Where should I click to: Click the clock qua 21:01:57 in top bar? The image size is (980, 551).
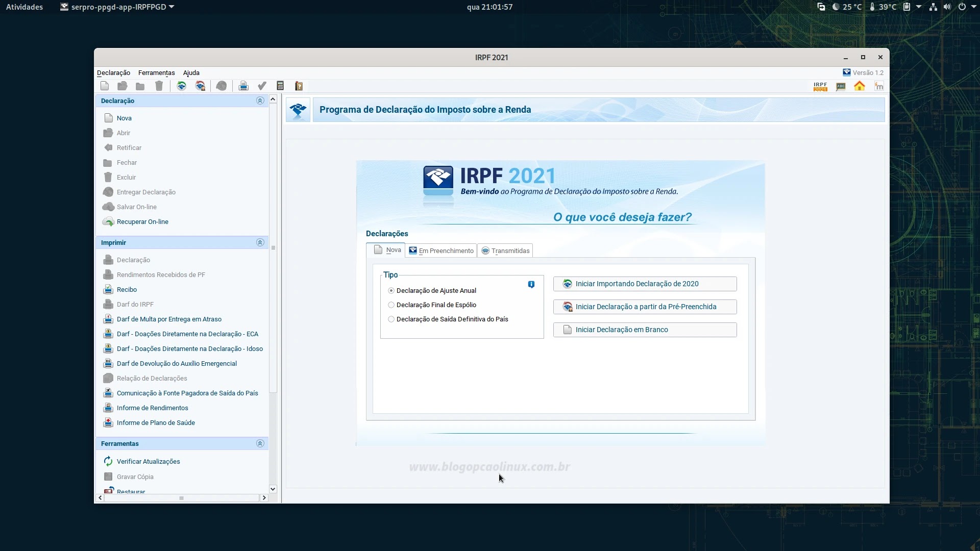(x=489, y=7)
